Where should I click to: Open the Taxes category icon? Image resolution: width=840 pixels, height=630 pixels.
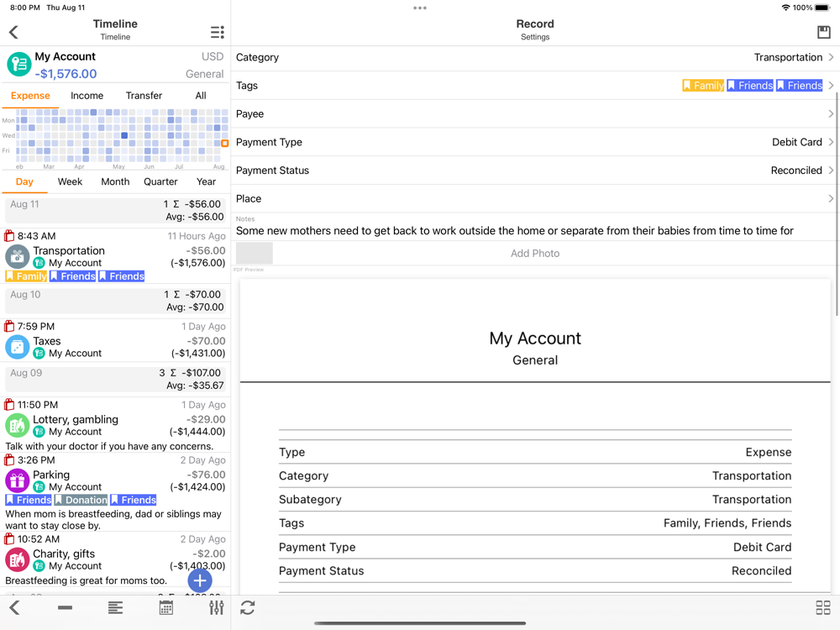(x=17, y=347)
